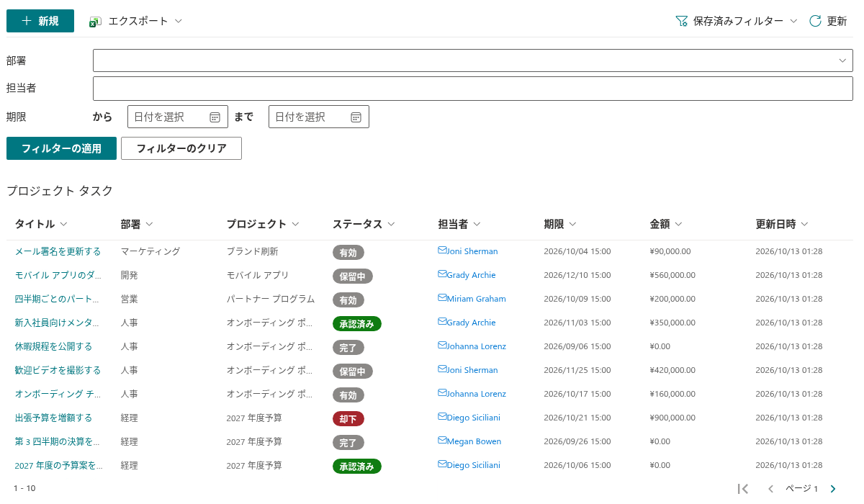This screenshot has height=504, width=864.
Task: Click the envelope icon in the モバイル アプリのダ... row
Action: click(442, 274)
